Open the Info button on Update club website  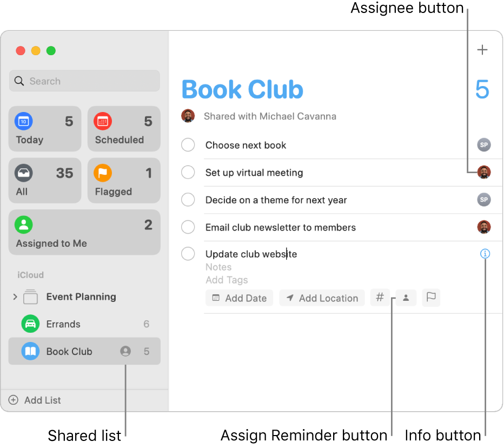[x=485, y=254]
